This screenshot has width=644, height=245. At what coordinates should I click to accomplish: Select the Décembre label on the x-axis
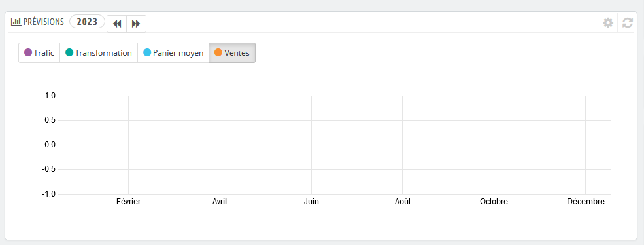586,202
